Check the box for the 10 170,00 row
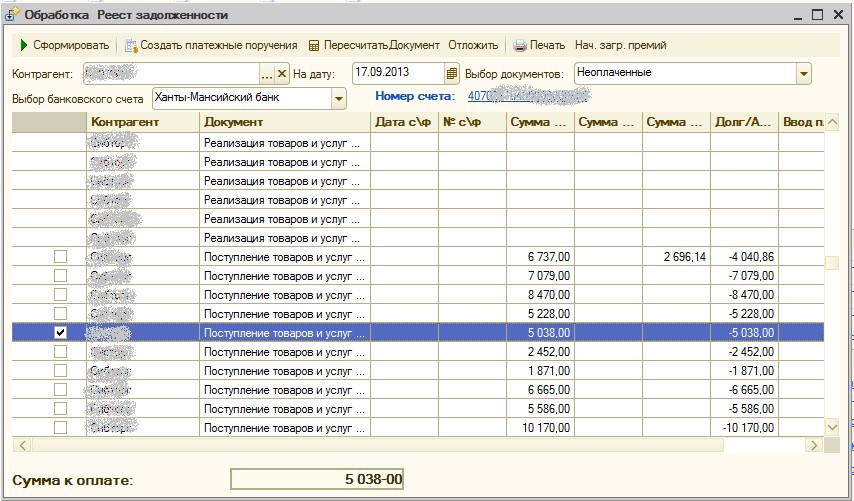Screen dimensions: 854x501 coord(60,427)
